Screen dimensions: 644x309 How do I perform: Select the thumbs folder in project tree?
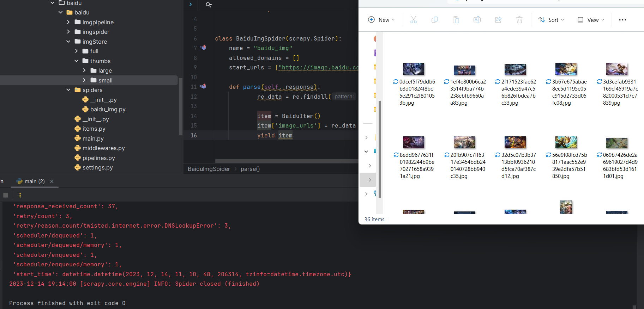point(101,61)
